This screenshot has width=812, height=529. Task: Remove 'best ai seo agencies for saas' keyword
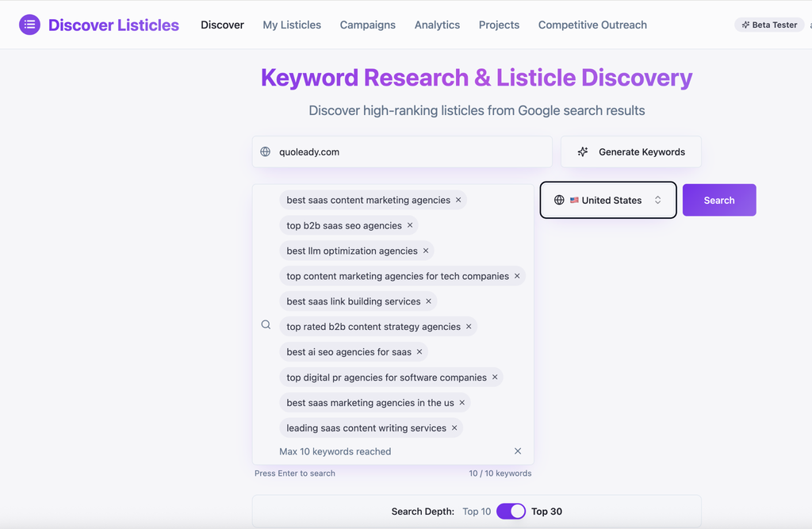pos(419,352)
